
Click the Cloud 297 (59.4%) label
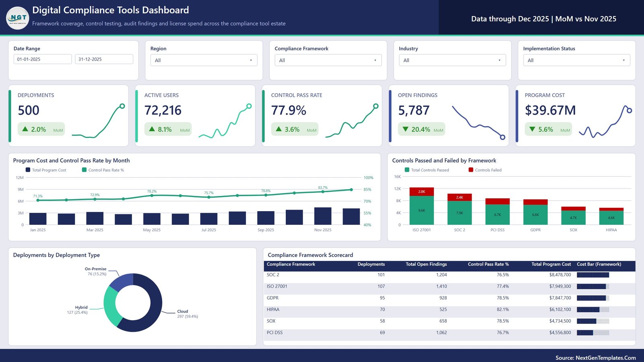(188, 314)
